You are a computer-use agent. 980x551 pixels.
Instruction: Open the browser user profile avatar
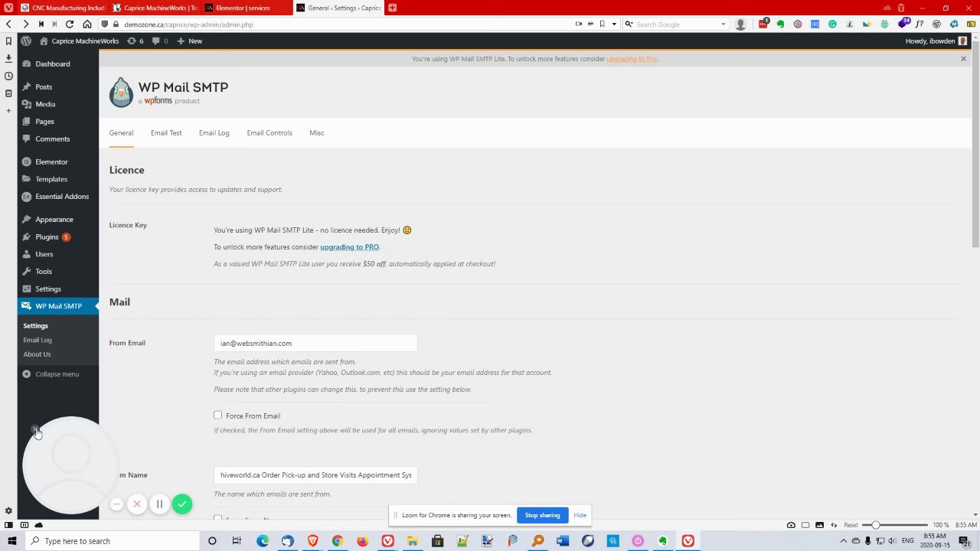(x=740, y=24)
